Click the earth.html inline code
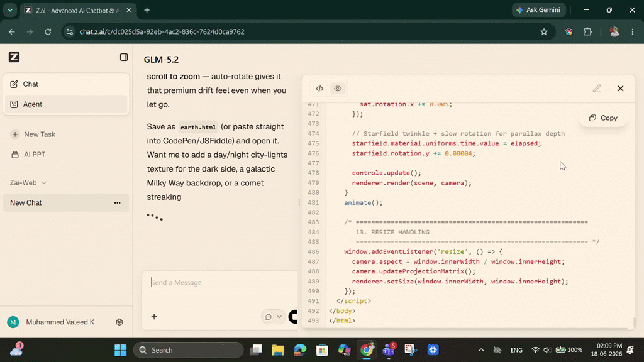The image size is (644, 362). point(198,127)
